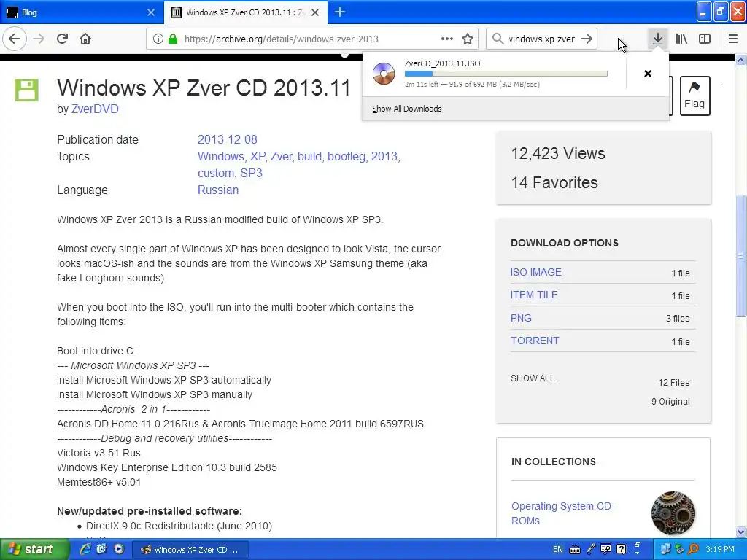Open Operating System CD-ROMs collection
This screenshot has height=560, width=747.
(562, 513)
